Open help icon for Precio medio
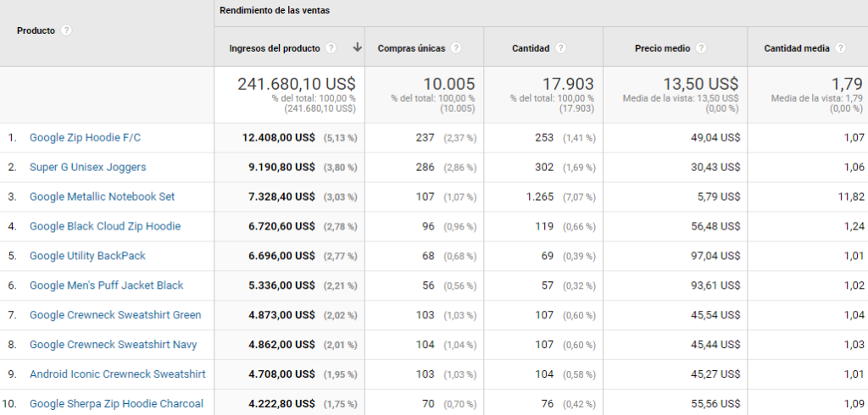Image resolution: width=868 pixels, height=415 pixels. [x=701, y=48]
